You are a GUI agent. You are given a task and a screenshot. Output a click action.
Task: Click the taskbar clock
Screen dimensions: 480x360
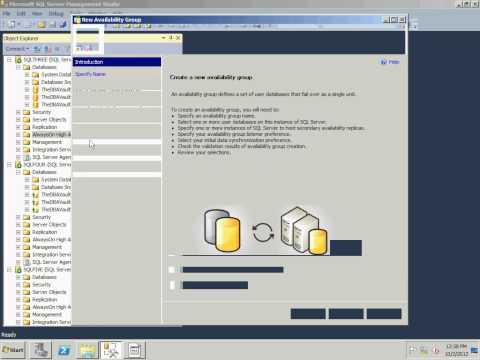[457, 350]
